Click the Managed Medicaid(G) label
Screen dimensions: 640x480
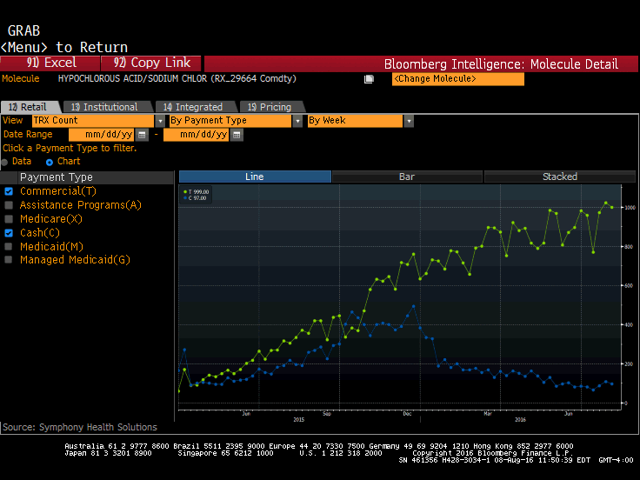pos(75,260)
